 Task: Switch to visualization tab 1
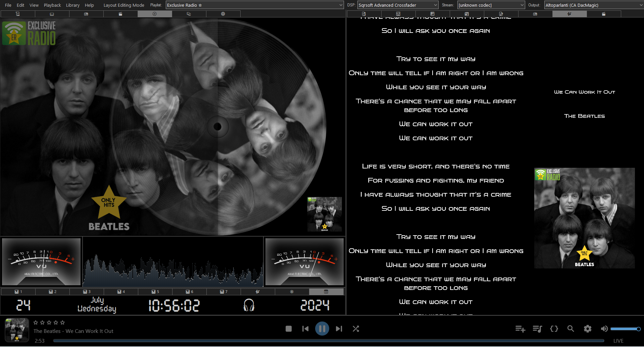(18, 292)
